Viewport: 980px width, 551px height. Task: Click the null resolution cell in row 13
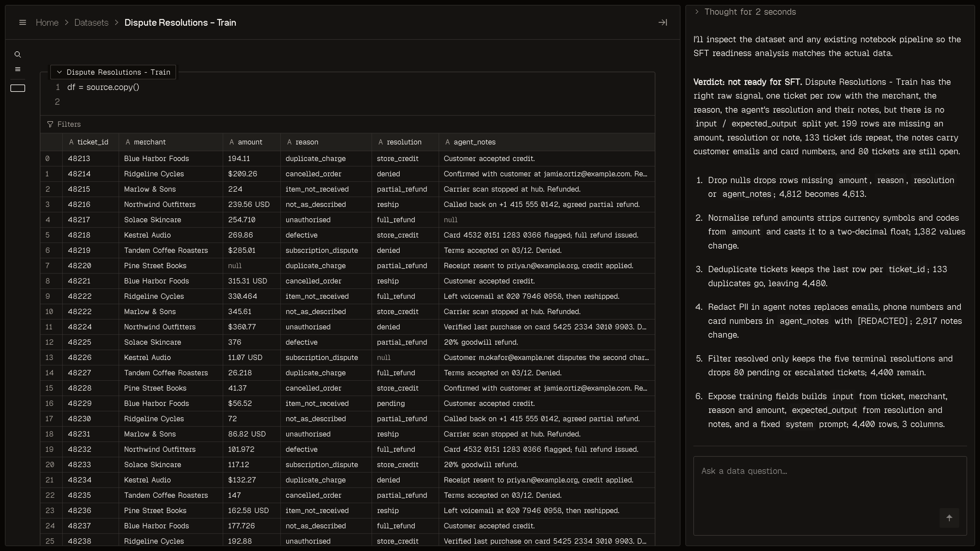(x=405, y=358)
